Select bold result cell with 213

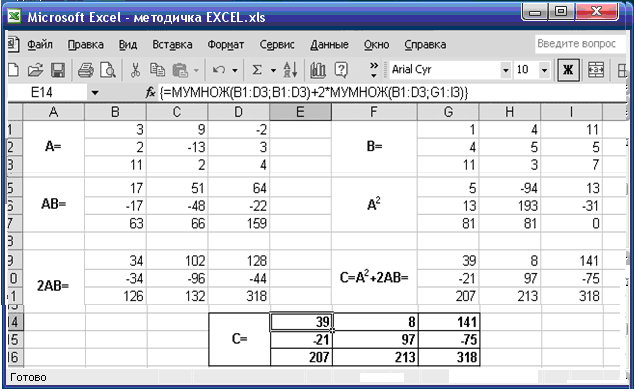(x=375, y=357)
